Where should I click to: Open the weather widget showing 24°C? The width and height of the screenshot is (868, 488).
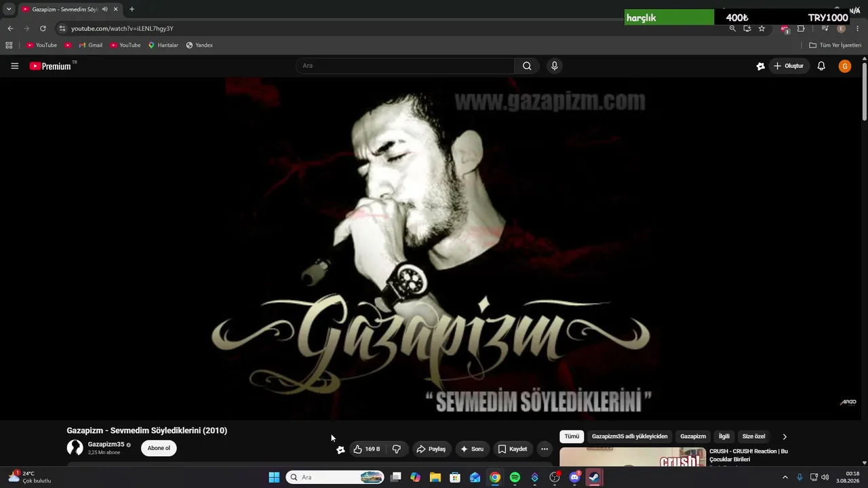click(x=30, y=477)
